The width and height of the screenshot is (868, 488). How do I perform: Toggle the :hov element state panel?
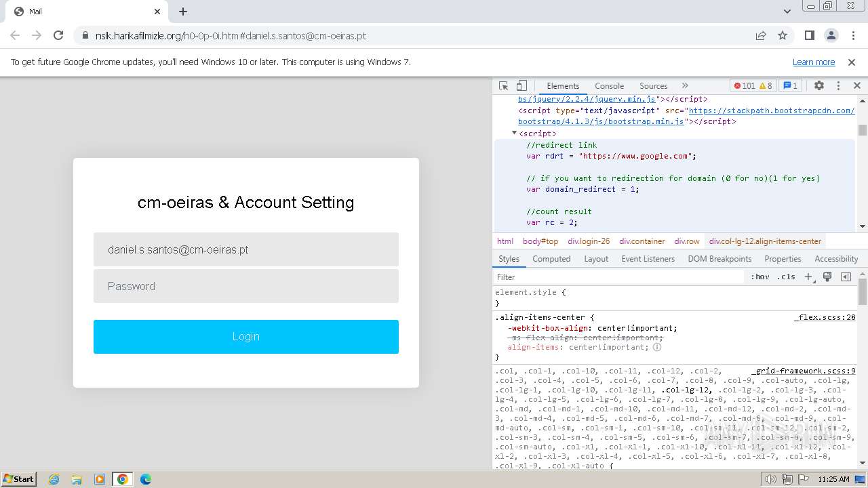pos(760,277)
